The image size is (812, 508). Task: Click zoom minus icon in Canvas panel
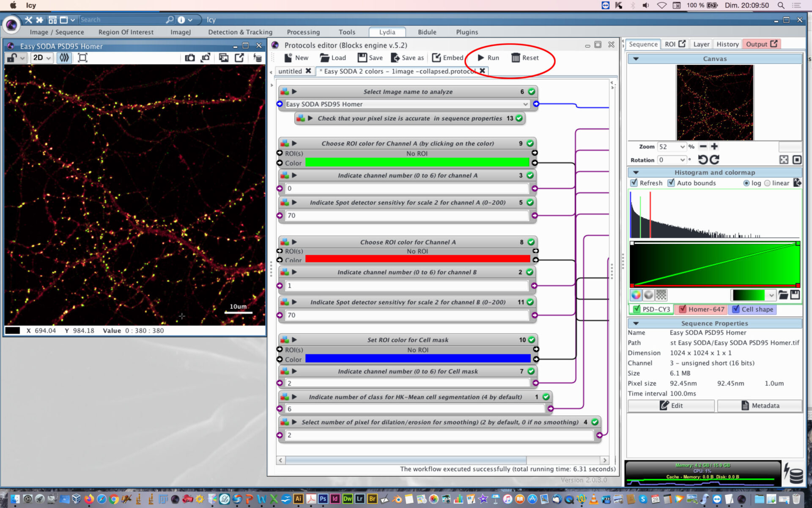click(x=703, y=146)
